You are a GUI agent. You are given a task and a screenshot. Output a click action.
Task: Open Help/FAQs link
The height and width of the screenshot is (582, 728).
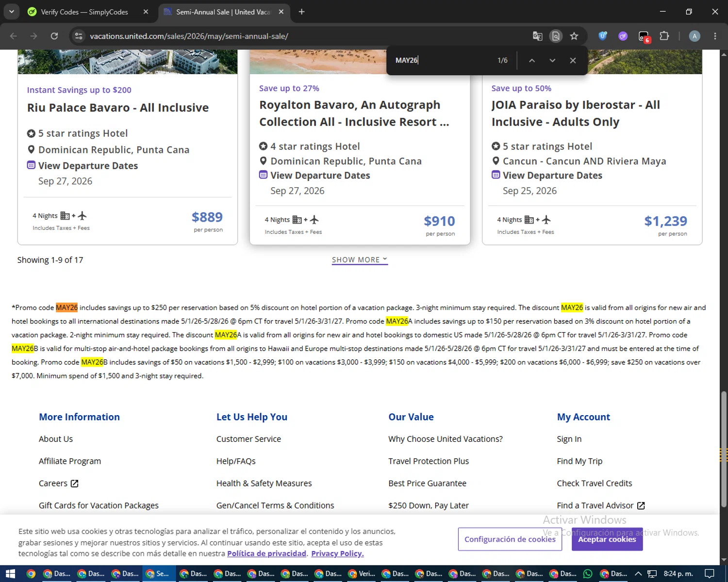236,461
